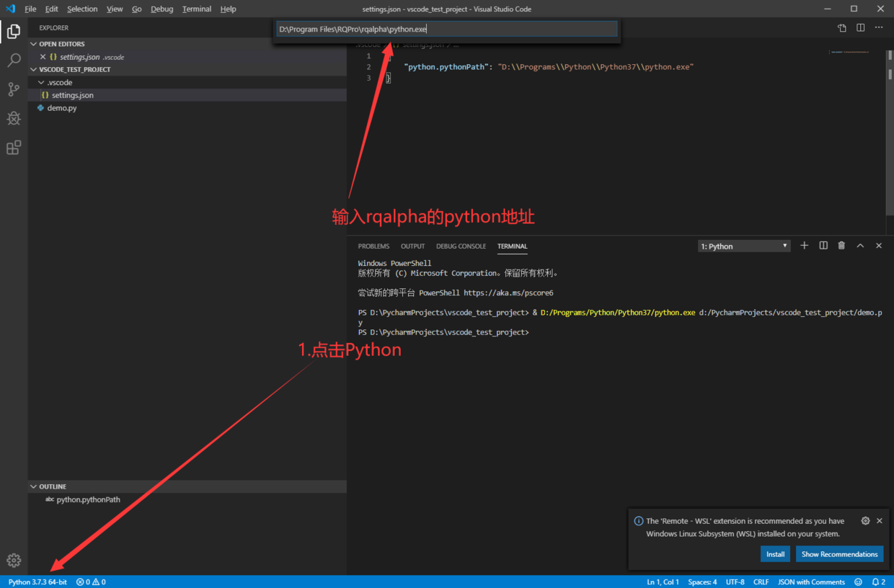Collapse the Open Editors section
Image resolution: width=894 pixels, height=588 pixels.
click(187, 44)
